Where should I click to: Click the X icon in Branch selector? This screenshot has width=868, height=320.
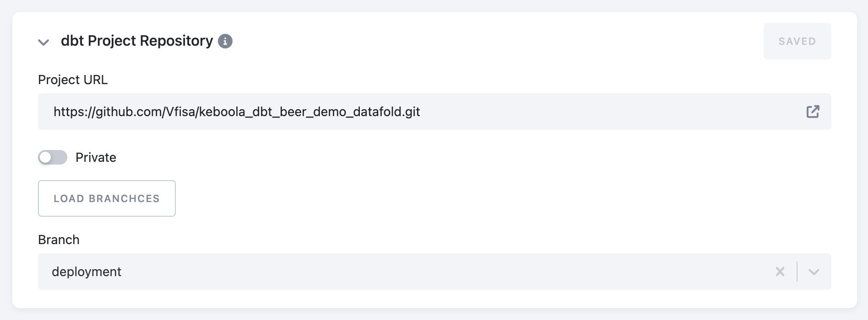(x=780, y=272)
